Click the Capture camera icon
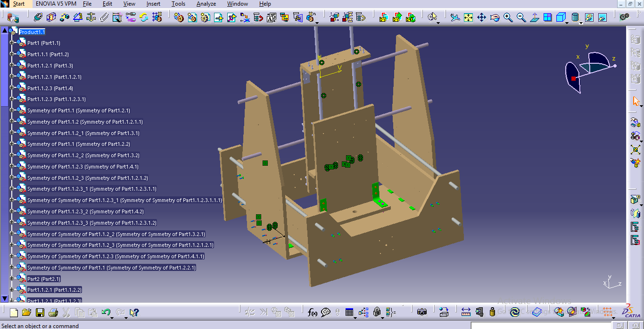644x329 pixels. (x=422, y=312)
